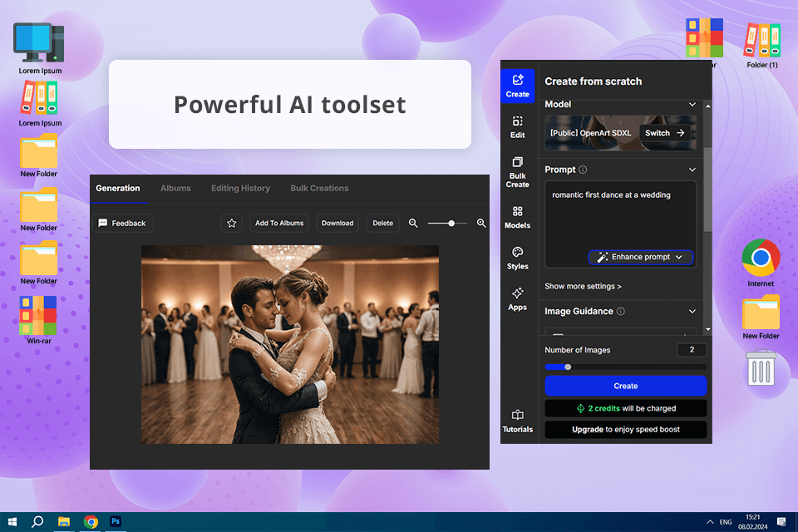Click the Number of Images slider
The height and width of the screenshot is (532, 798).
pyautogui.click(x=625, y=367)
